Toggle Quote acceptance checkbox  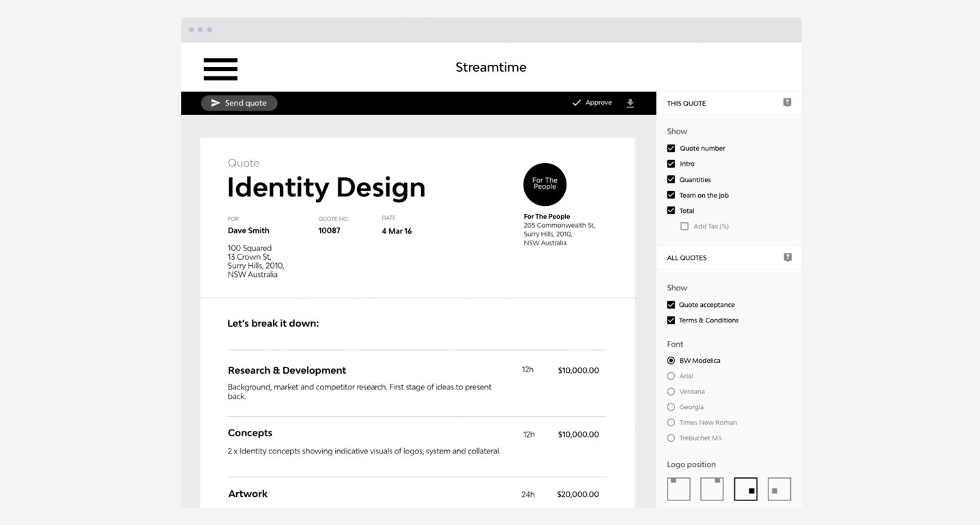coord(671,305)
